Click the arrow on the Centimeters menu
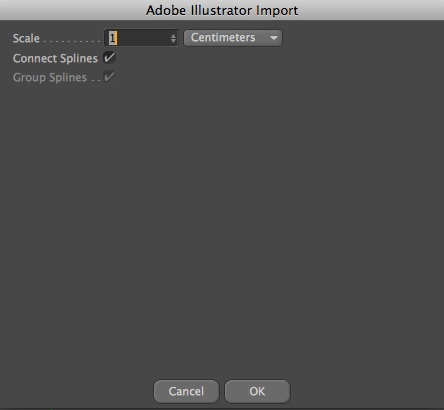Screen dimensions: 444x410 [x=274, y=38]
